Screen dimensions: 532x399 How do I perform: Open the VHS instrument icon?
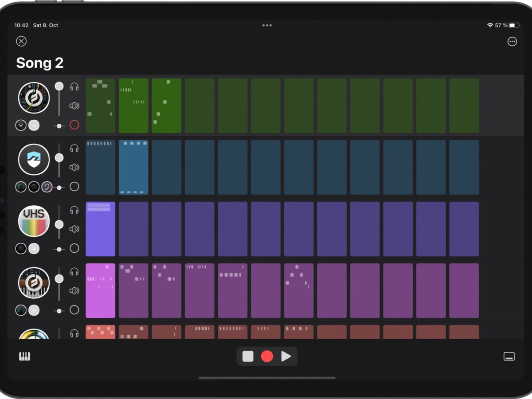click(34, 221)
